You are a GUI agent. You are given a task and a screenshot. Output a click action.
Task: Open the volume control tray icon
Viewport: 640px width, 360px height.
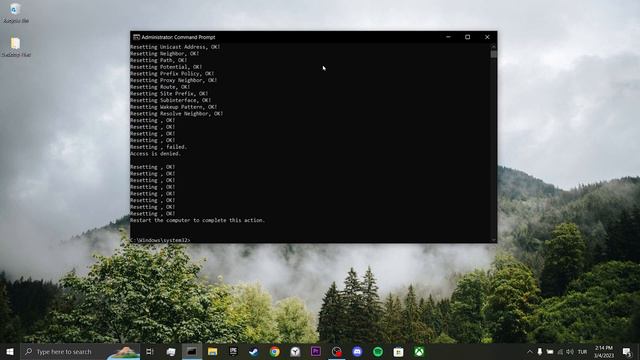point(570,351)
